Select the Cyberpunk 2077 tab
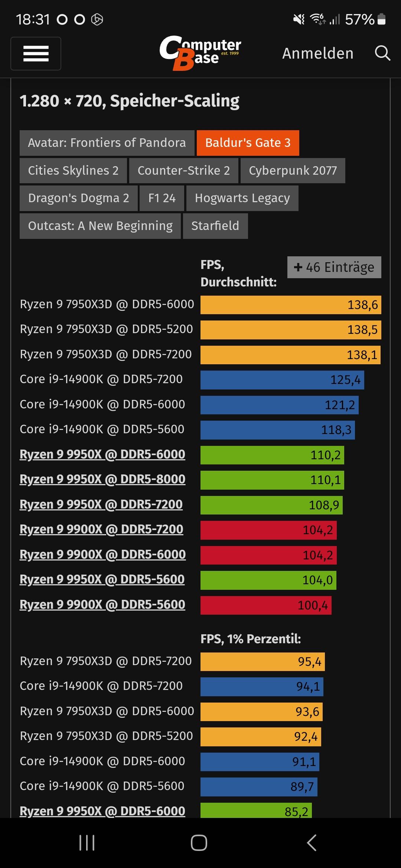 (x=293, y=171)
